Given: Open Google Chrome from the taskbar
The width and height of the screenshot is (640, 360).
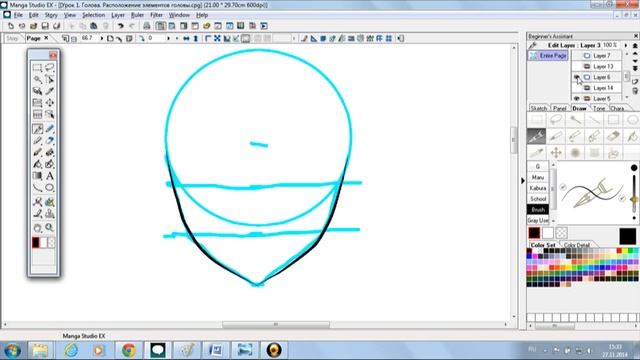Looking at the screenshot, I should 129,350.
